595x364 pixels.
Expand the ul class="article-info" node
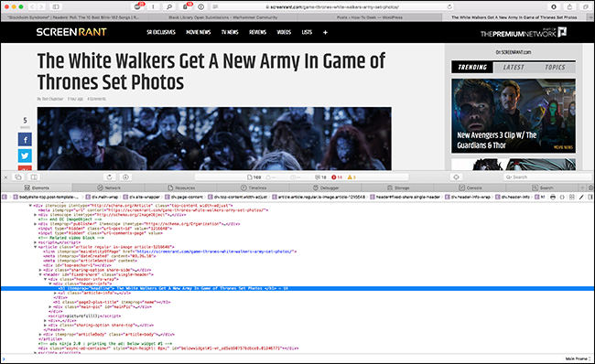coord(55,293)
